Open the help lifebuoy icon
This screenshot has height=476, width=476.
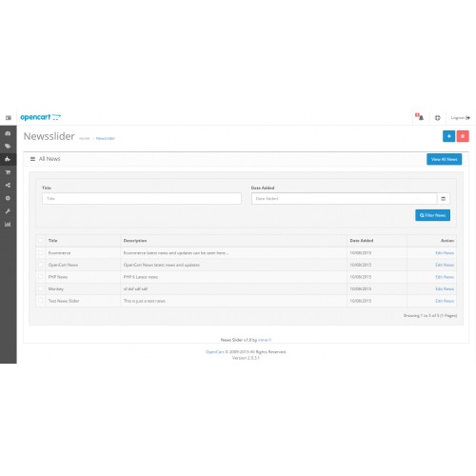coord(437,118)
